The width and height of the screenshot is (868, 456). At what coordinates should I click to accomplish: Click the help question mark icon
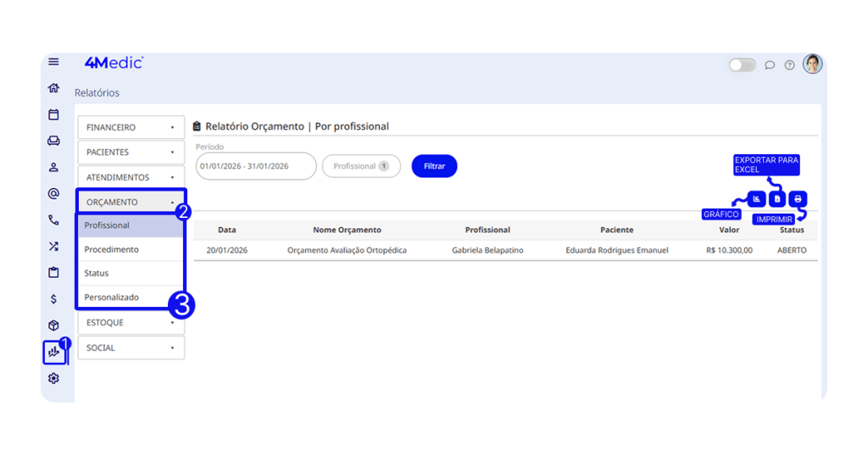789,65
